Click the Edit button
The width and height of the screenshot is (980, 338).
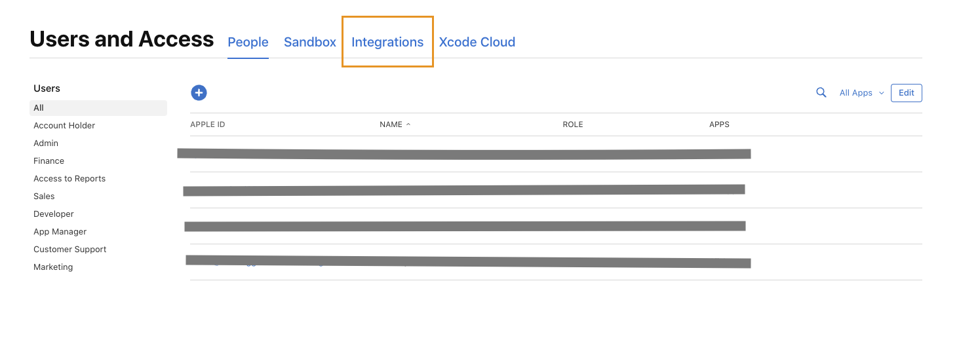tap(907, 93)
